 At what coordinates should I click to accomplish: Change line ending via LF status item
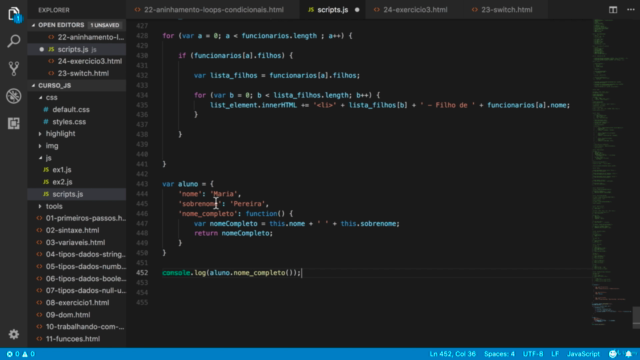555,354
